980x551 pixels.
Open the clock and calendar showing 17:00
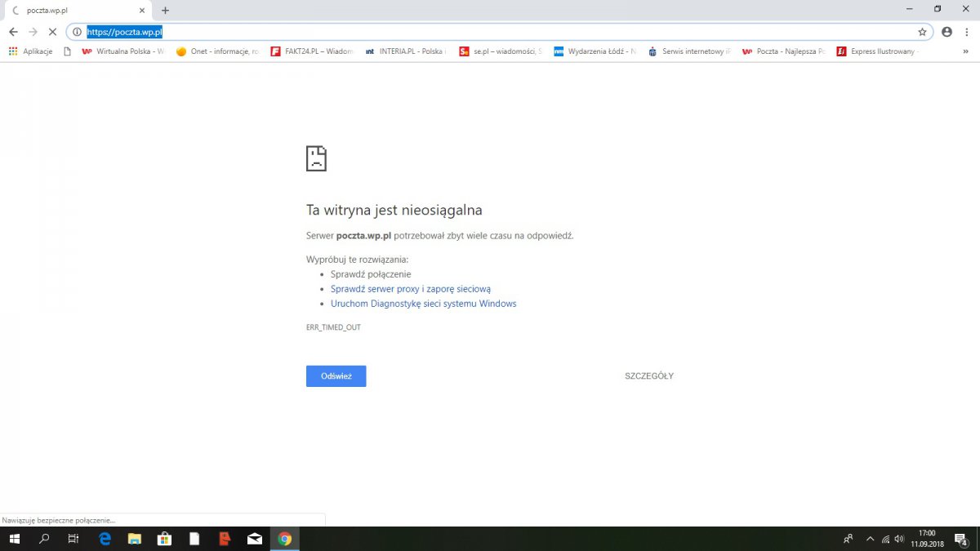(x=927, y=539)
